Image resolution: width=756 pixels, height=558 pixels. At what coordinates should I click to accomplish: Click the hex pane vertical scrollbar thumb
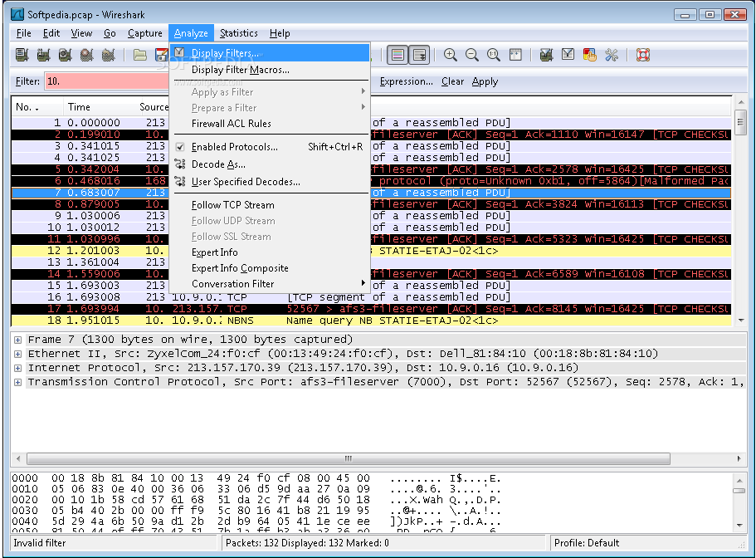739,491
